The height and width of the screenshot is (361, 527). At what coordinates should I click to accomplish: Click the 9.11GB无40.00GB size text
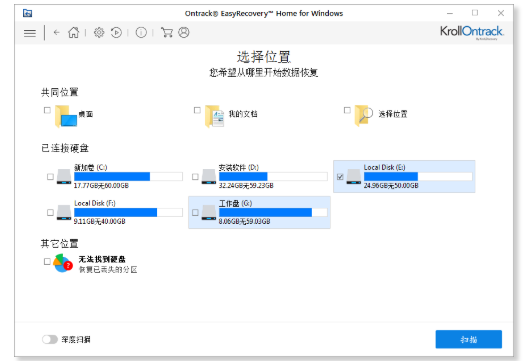(99, 222)
